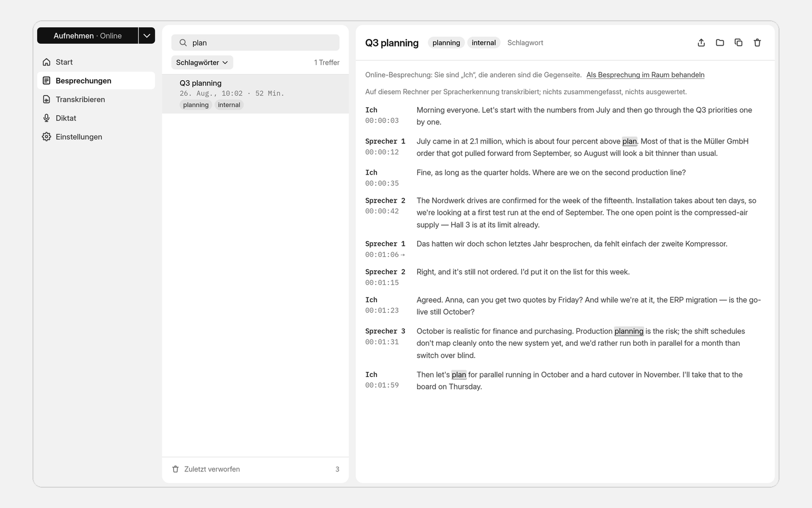The image size is (812, 508).
Task: Click the home icon beside Start
Action: (47, 62)
